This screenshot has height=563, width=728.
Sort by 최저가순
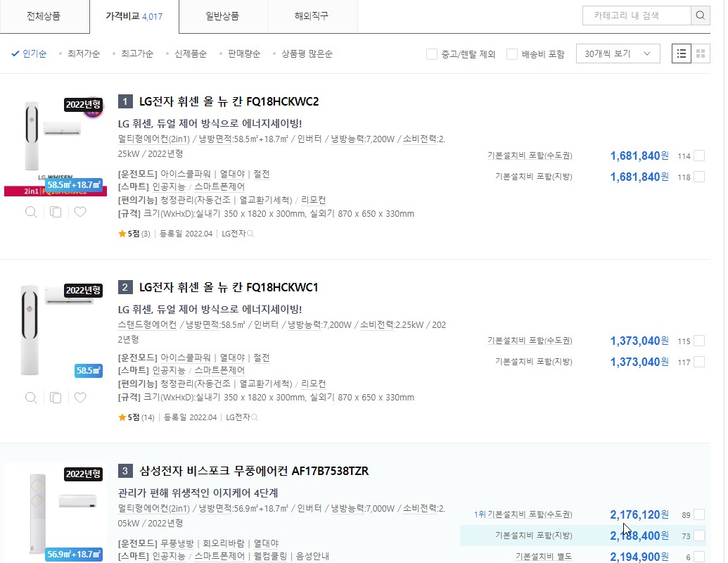(x=84, y=54)
